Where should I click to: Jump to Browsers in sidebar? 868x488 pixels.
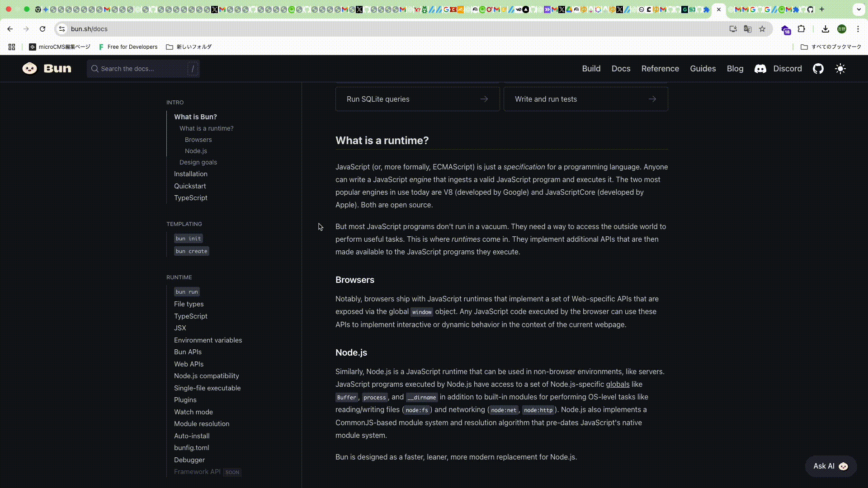tap(198, 140)
